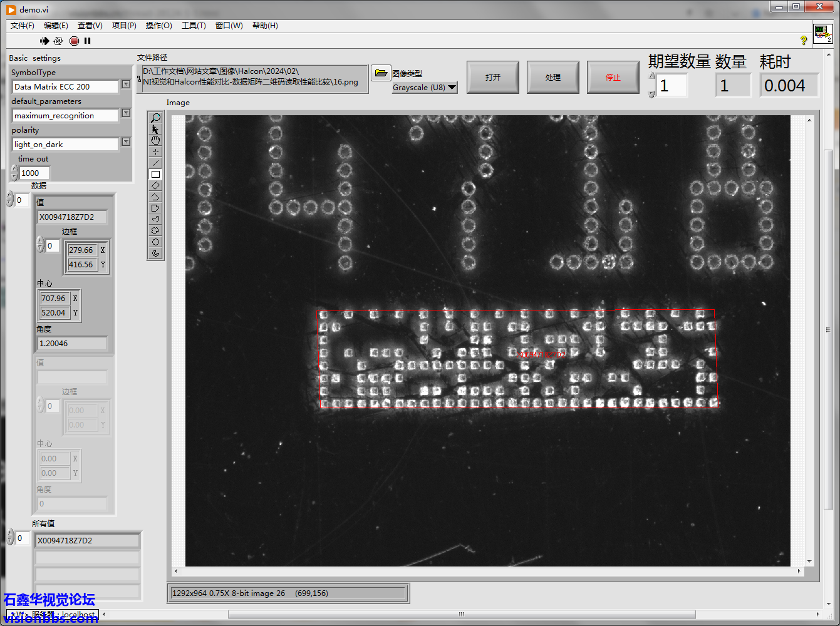Click the Run Continuously icon
This screenshot has height=626, width=840.
58,41
